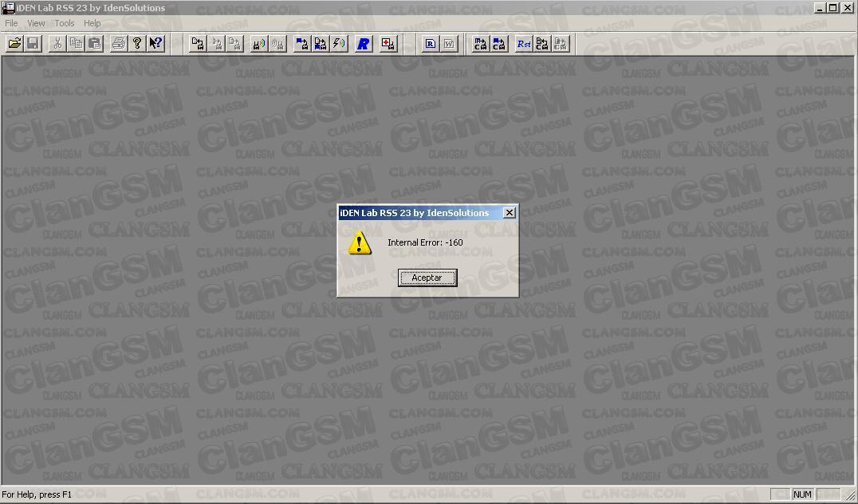
Task: Minimize the iDEN Lab RSS main window
Action: tap(819, 8)
